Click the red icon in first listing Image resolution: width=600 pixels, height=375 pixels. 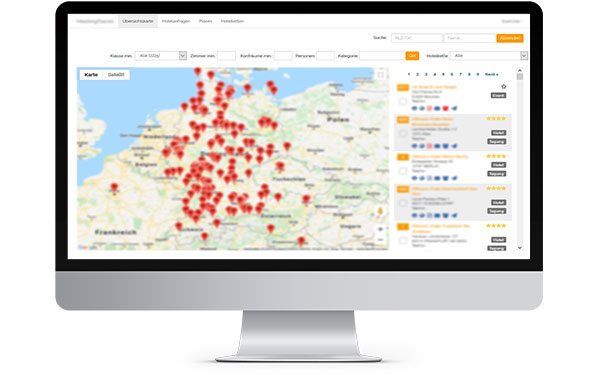tap(445, 108)
